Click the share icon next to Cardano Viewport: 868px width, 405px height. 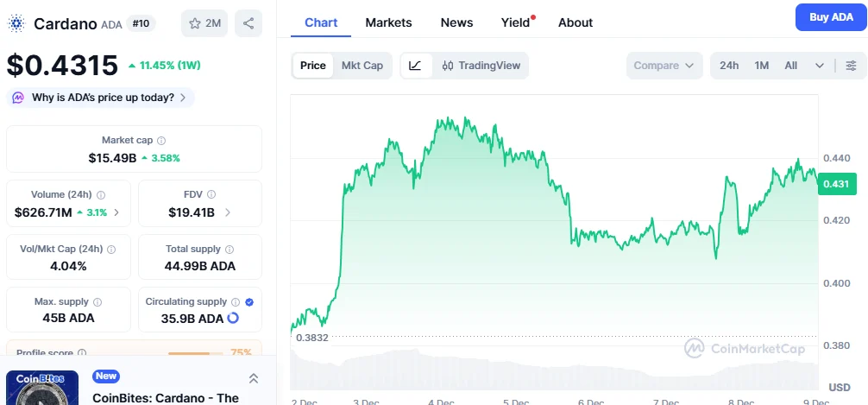(248, 23)
